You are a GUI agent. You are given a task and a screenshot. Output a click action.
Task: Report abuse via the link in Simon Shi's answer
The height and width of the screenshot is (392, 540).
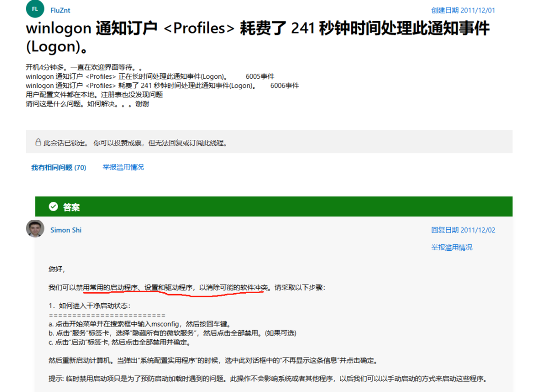pos(452,247)
